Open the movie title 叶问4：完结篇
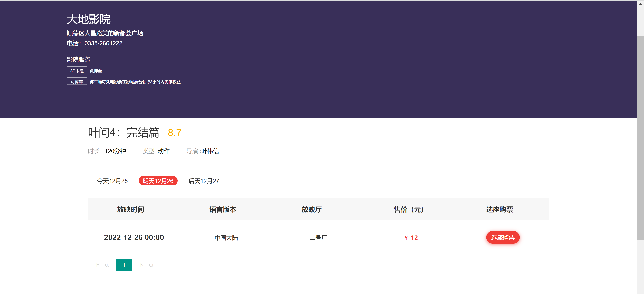The width and height of the screenshot is (644, 294). [124, 133]
